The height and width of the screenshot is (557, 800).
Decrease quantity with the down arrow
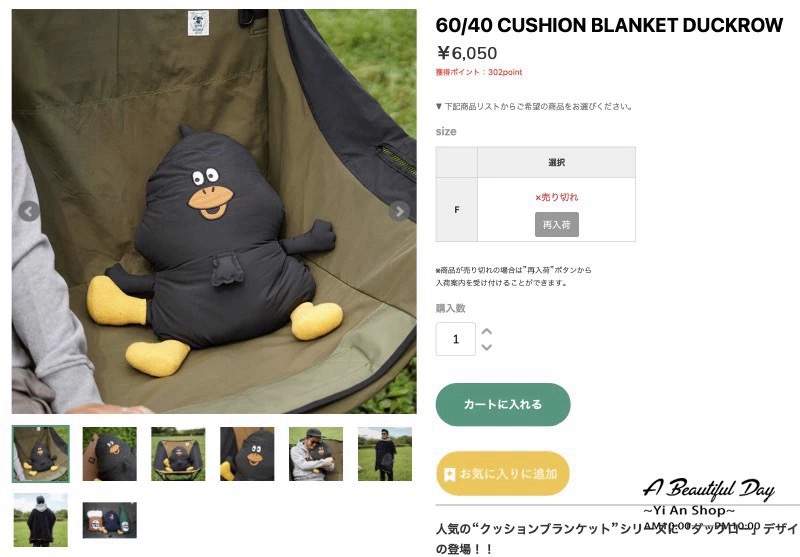[486, 347]
